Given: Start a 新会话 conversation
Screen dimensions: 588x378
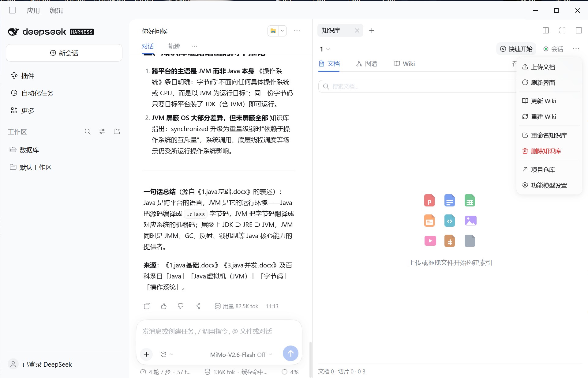Looking at the screenshot, I should (x=64, y=53).
